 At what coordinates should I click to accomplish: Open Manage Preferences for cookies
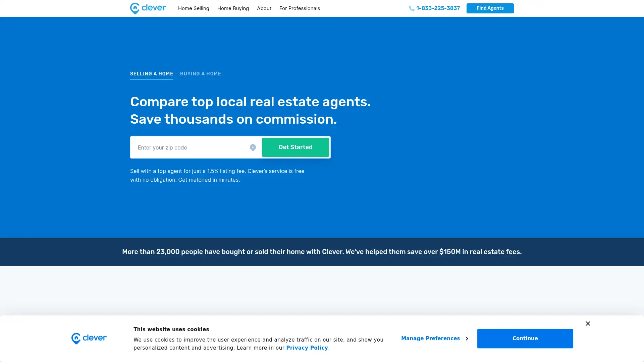click(431, 339)
